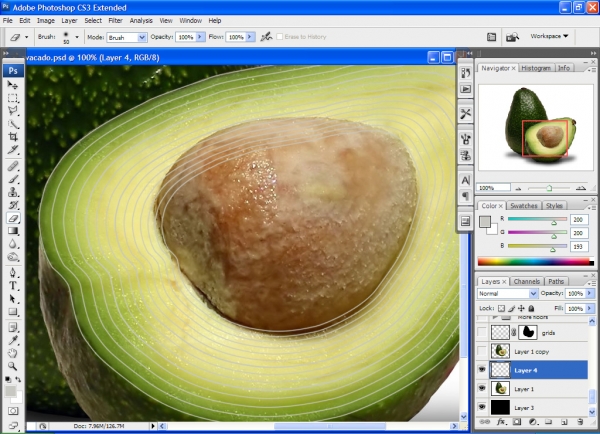Switch to the Channels tab
This screenshot has height=434, width=600.
point(527,281)
